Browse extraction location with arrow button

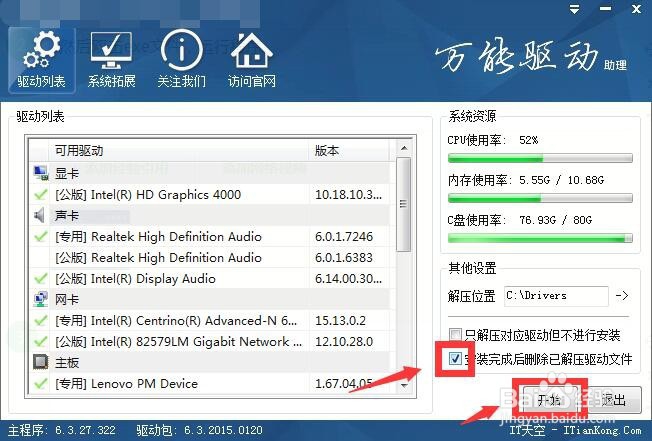(x=622, y=296)
